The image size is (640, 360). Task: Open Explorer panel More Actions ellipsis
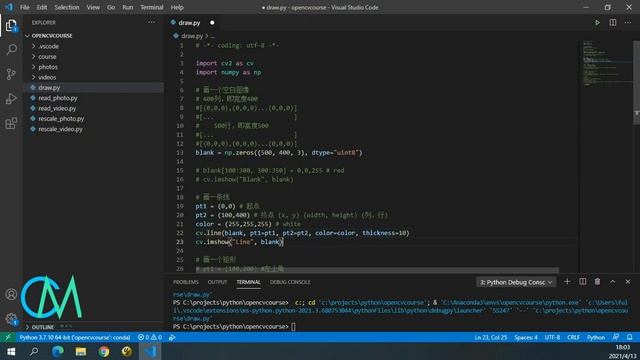tap(151, 22)
